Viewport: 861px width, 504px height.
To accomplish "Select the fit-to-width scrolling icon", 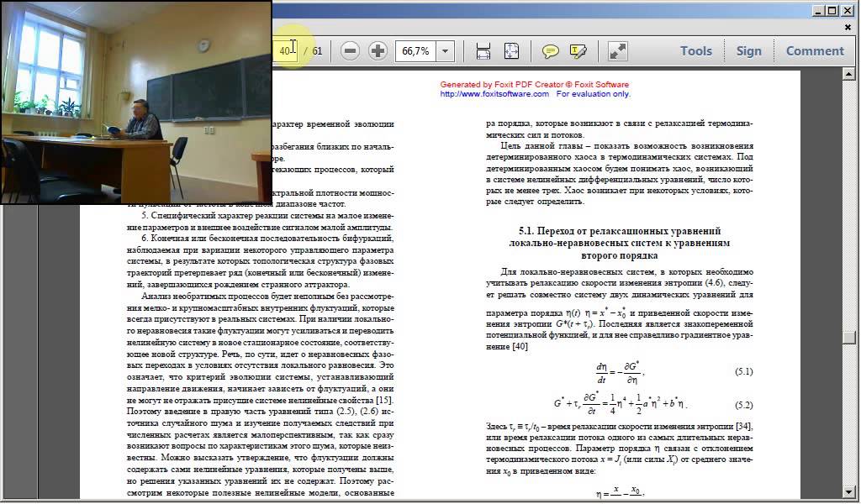I will tap(483, 51).
